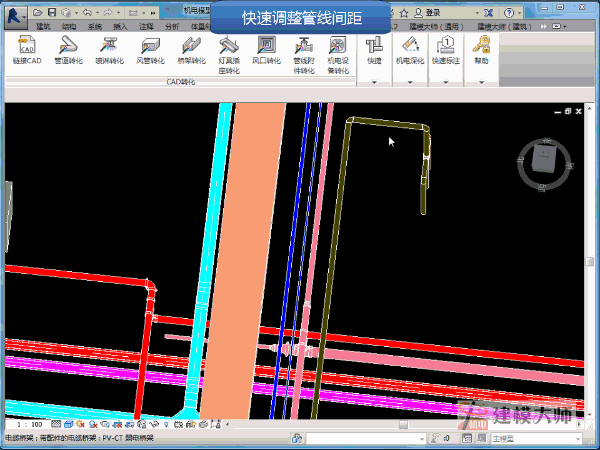Viewport: 600px width, 450px height.
Task: Click the vertical scrollbar of the viewport
Action: [x=590, y=260]
